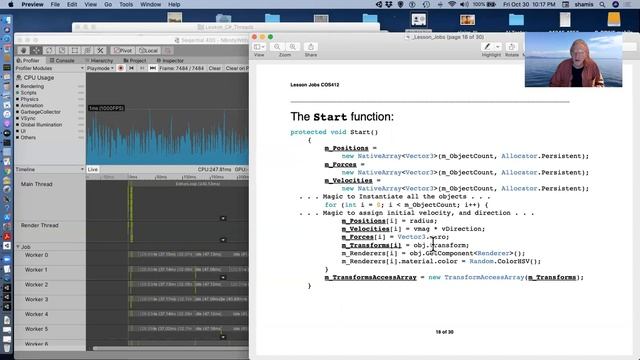Open custom editor tools in Unity toolbar

click(100, 50)
